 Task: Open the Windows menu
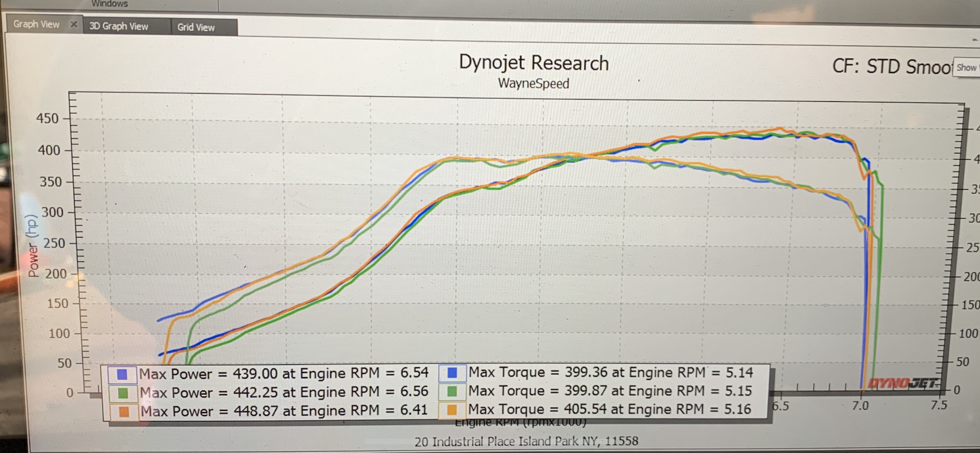point(109,3)
